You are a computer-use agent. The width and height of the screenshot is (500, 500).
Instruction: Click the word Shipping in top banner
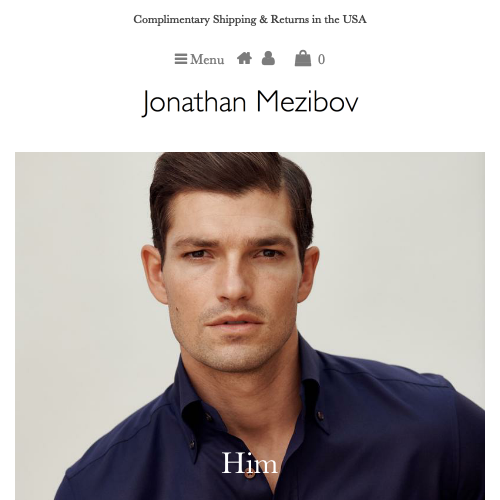tap(235, 20)
